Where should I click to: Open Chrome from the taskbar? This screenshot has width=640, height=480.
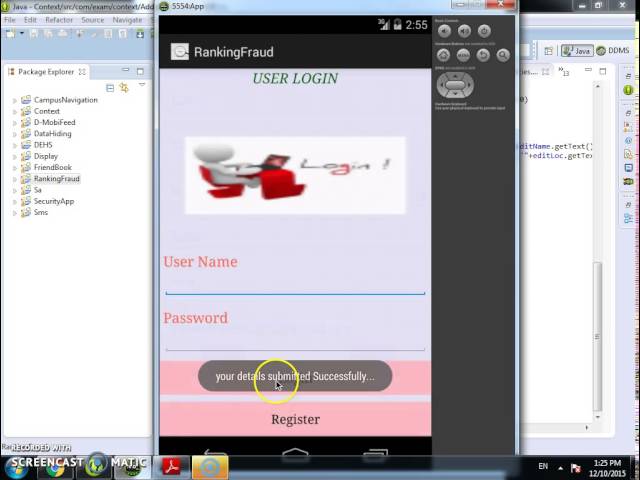click(55, 468)
